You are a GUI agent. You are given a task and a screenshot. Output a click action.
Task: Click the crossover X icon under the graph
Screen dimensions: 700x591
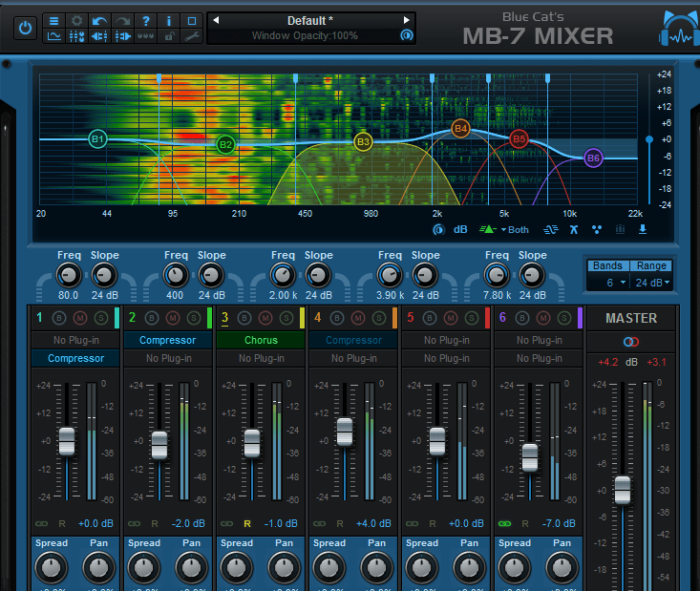click(x=574, y=230)
